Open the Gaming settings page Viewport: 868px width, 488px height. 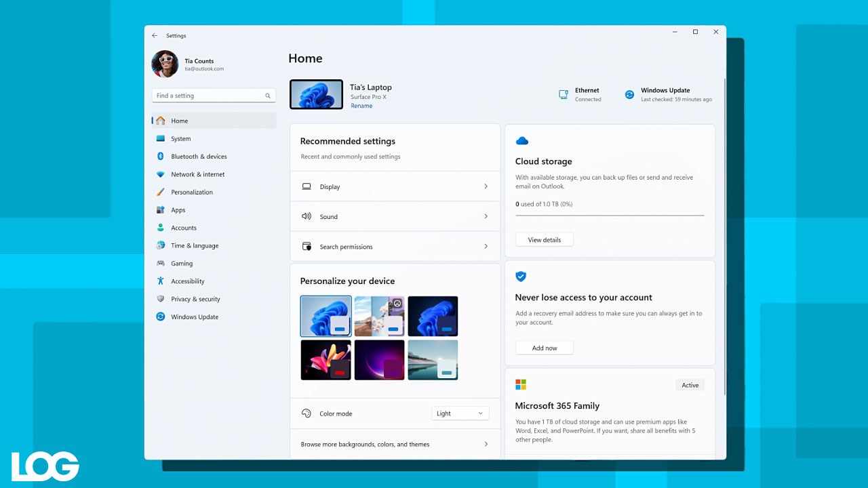[214, 263]
